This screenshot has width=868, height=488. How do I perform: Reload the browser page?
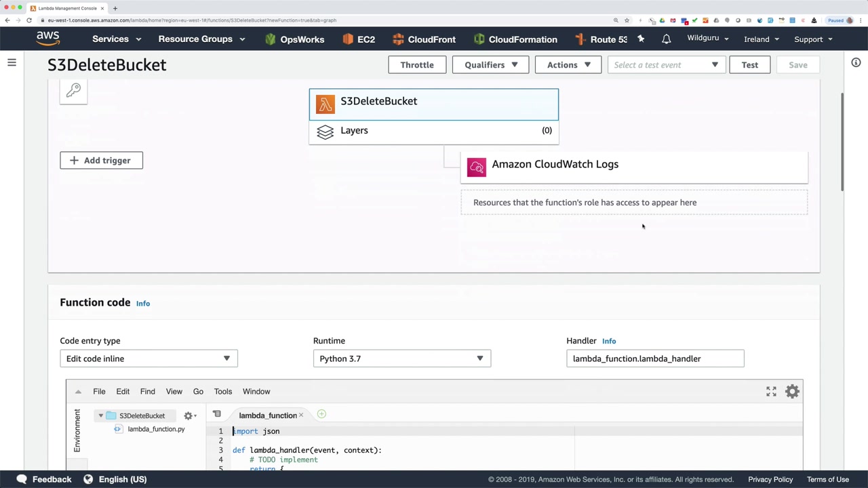point(29,20)
